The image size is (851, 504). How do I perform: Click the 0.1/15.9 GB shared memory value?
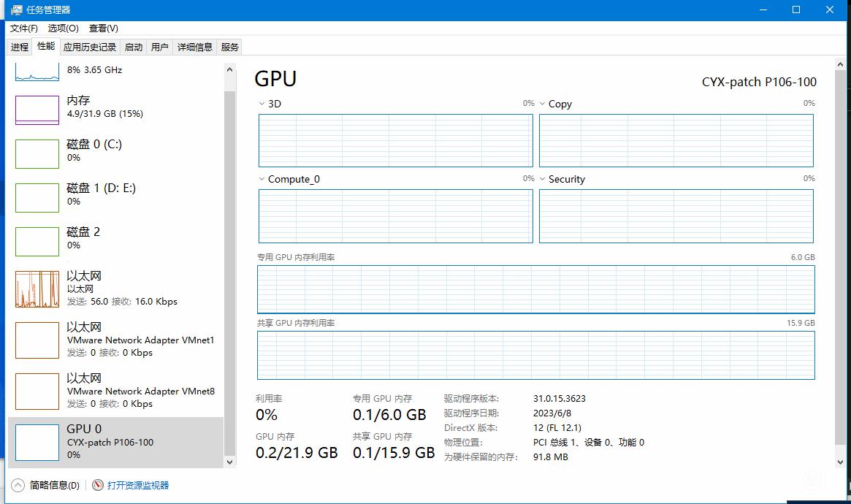(394, 453)
